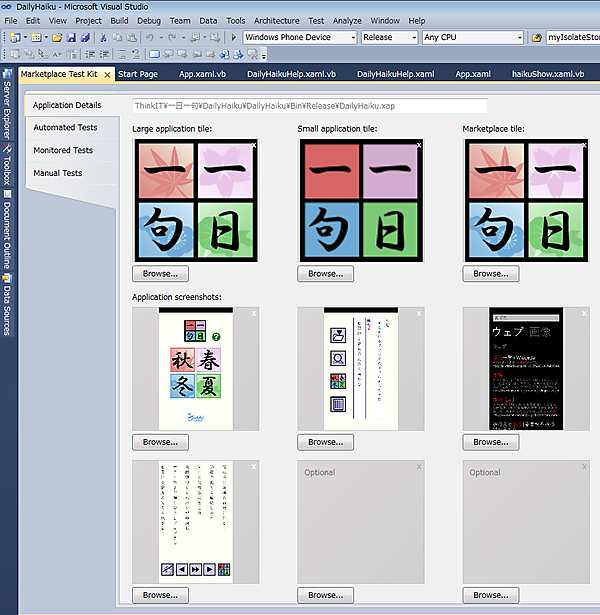Viewport: 600px width, 615px height.
Task: Click the Save All toolbar icon
Action: click(83, 37)
